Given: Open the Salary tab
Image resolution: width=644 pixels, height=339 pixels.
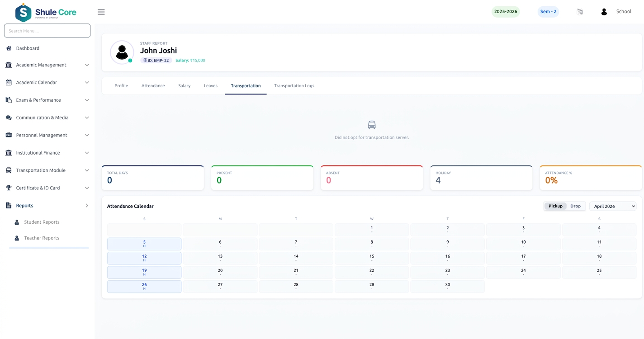Looking at the screenshot, I should tap(184, 86).
